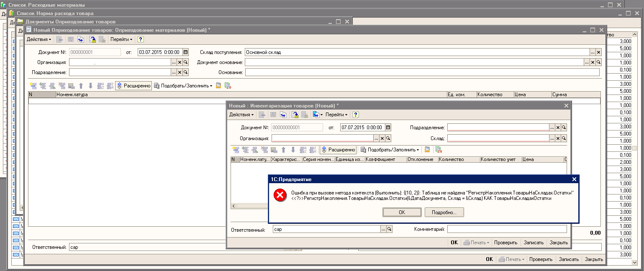Click select button of Склад поступления field
Viewport: 644px width, 271px height.
(593, 52)
